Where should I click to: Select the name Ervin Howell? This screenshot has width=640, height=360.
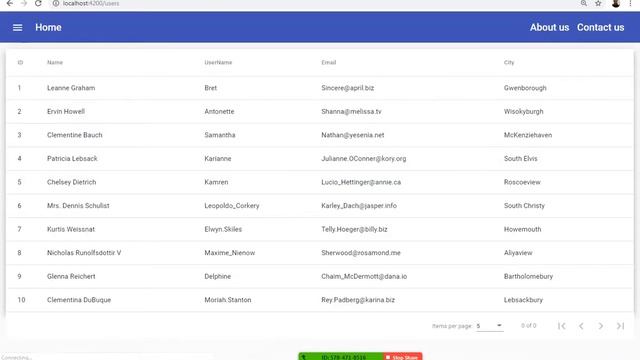pos(66,111)
